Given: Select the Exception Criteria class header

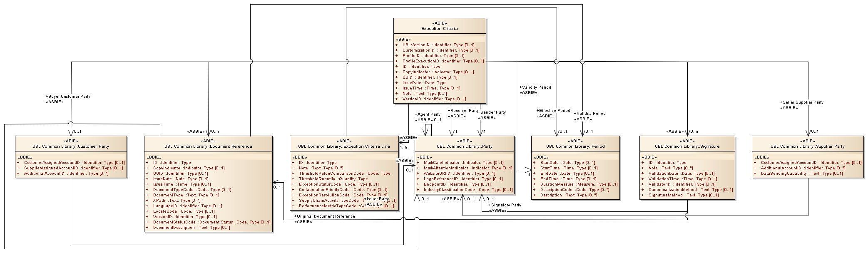Looking at the screenshot, I should 439,29.
